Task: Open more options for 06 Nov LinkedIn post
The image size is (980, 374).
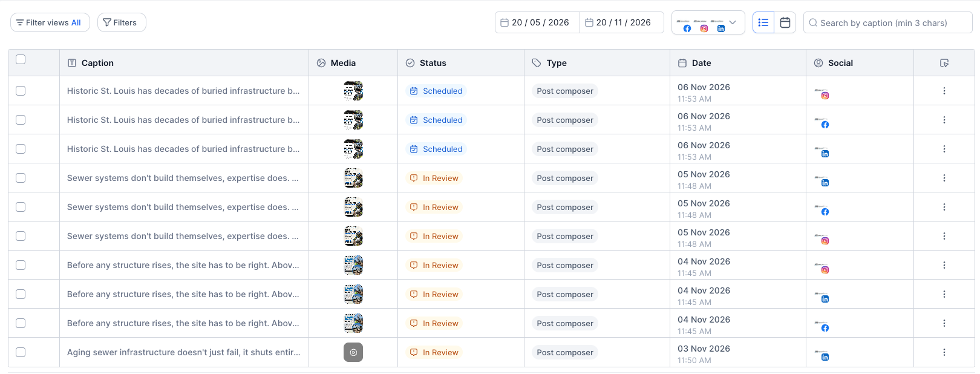Action: coord(944,149)
